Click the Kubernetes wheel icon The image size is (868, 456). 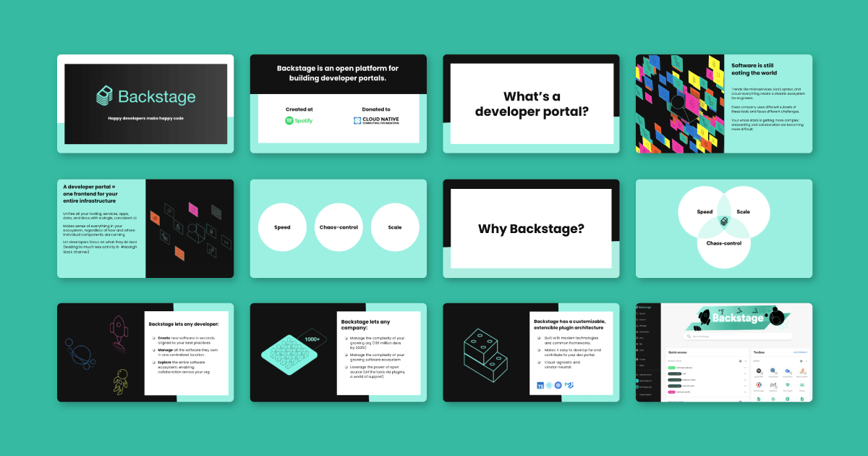(x=559, y=387)
